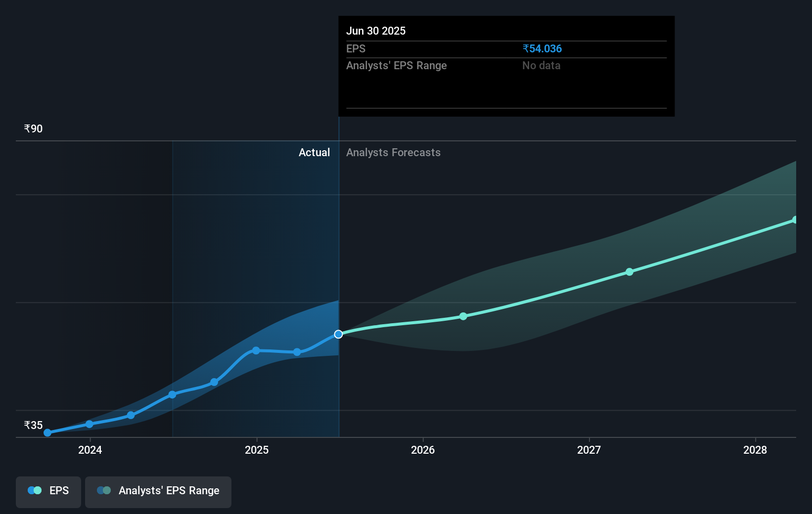Click the No data text in tooltip
The image size is (812, 514).
(x=541, y=66)
